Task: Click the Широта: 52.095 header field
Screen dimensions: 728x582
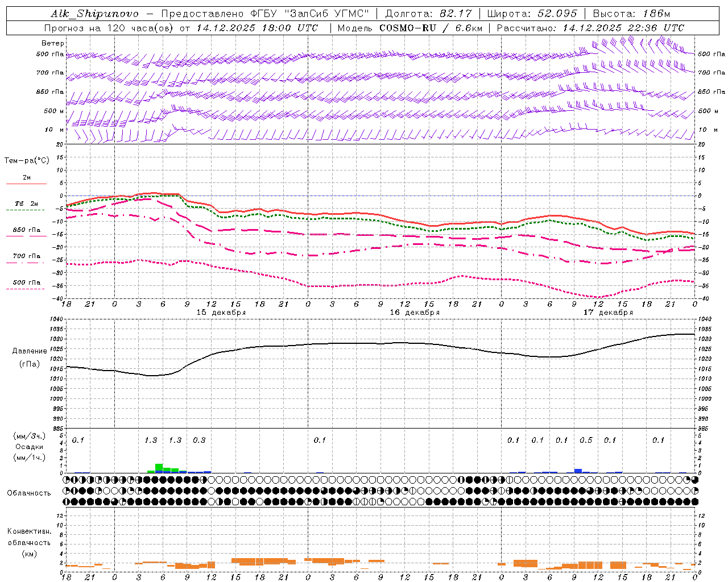Action: (532, 14)
